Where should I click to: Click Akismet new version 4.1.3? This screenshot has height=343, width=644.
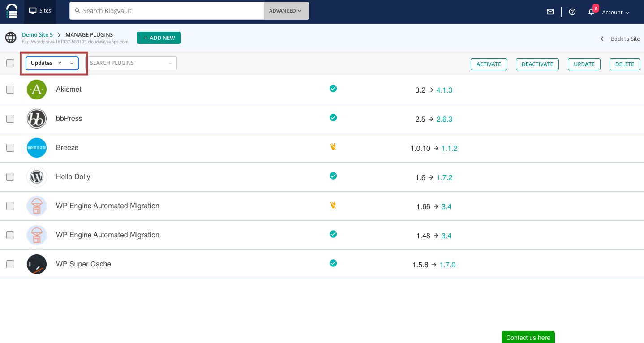coord(444,90)
